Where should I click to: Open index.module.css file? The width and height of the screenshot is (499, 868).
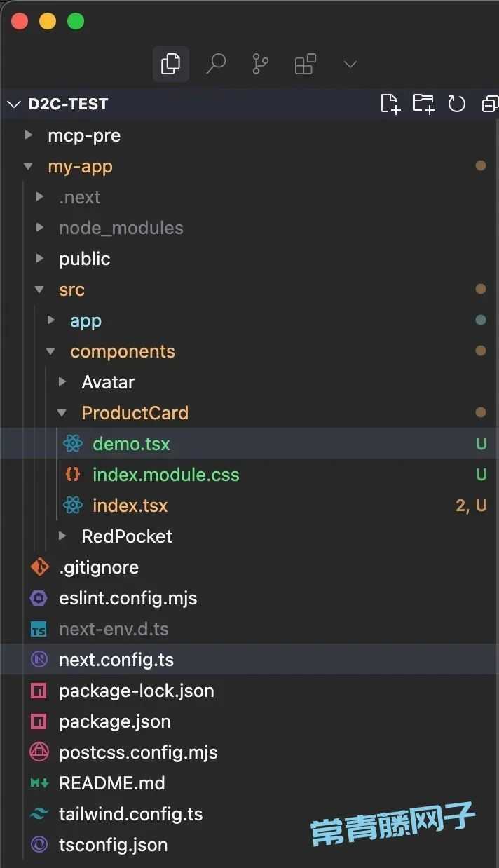click(x=249, y=475)
